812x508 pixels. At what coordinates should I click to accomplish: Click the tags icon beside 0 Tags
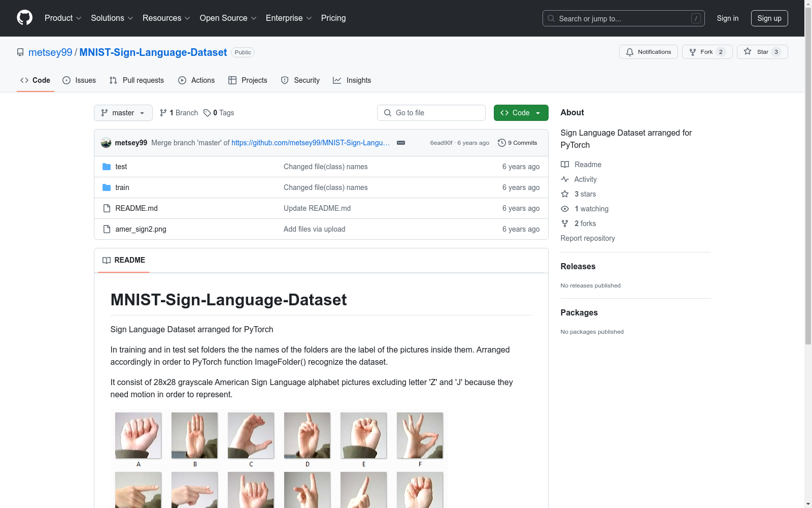pos(207,113)
